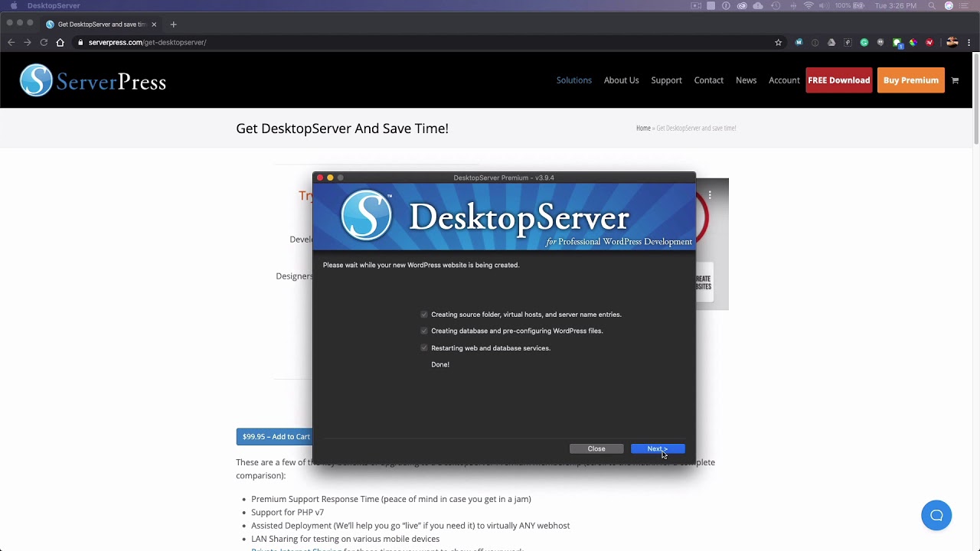Click the Google Drive extension icon
This screenshot has height=551, width=980.
pyautogui.click(x=831, y=42)
